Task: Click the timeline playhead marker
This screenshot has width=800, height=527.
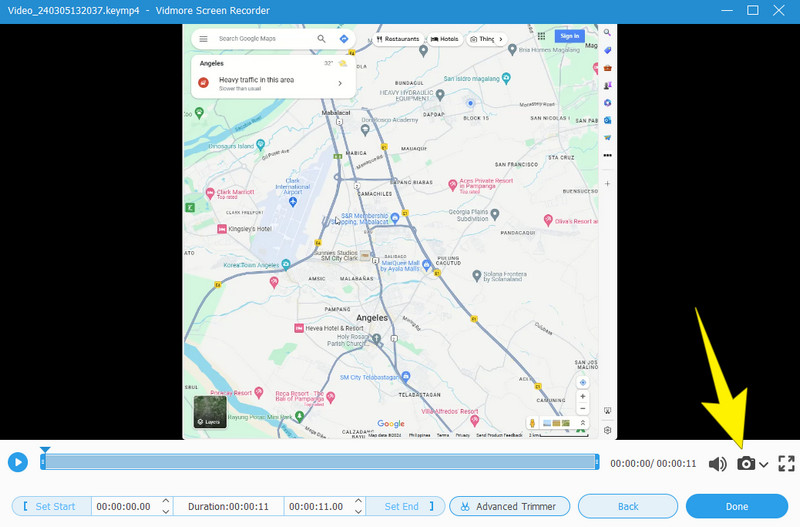Action: click(x=45, y=450)
